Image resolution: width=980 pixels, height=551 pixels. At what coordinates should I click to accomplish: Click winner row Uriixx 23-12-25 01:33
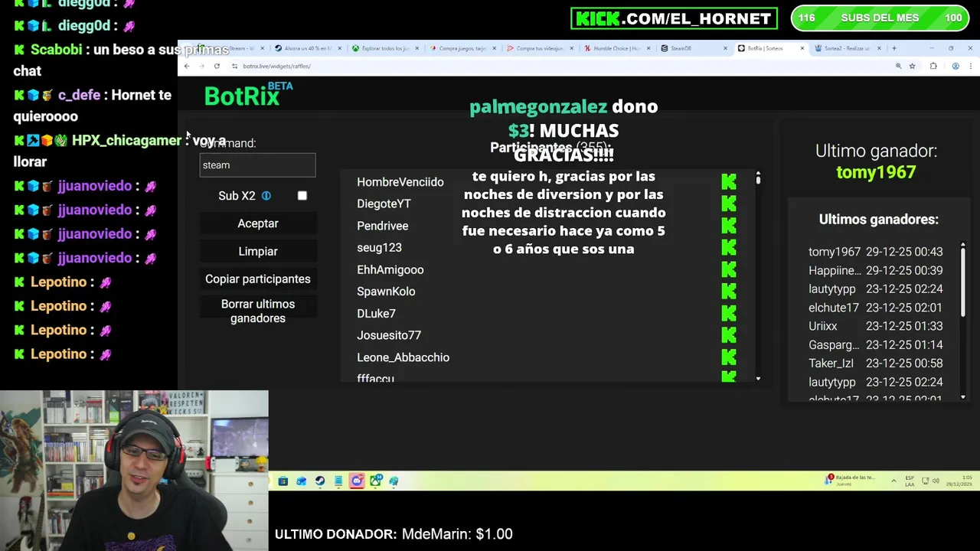coord(875,326)
